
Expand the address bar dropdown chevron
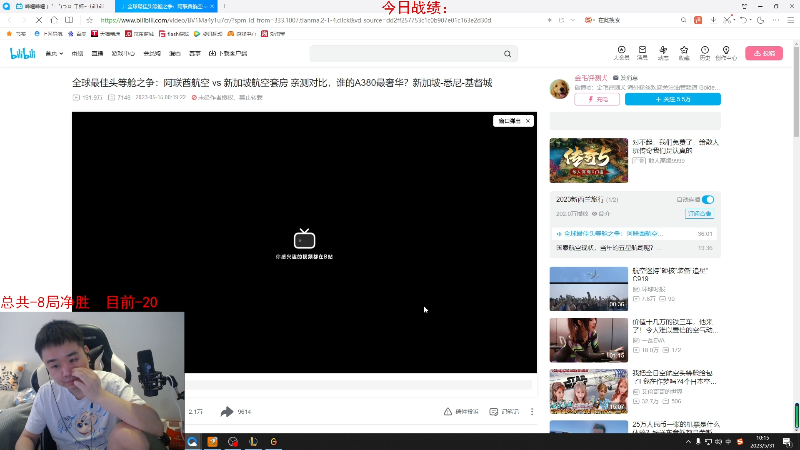point(573,20)
